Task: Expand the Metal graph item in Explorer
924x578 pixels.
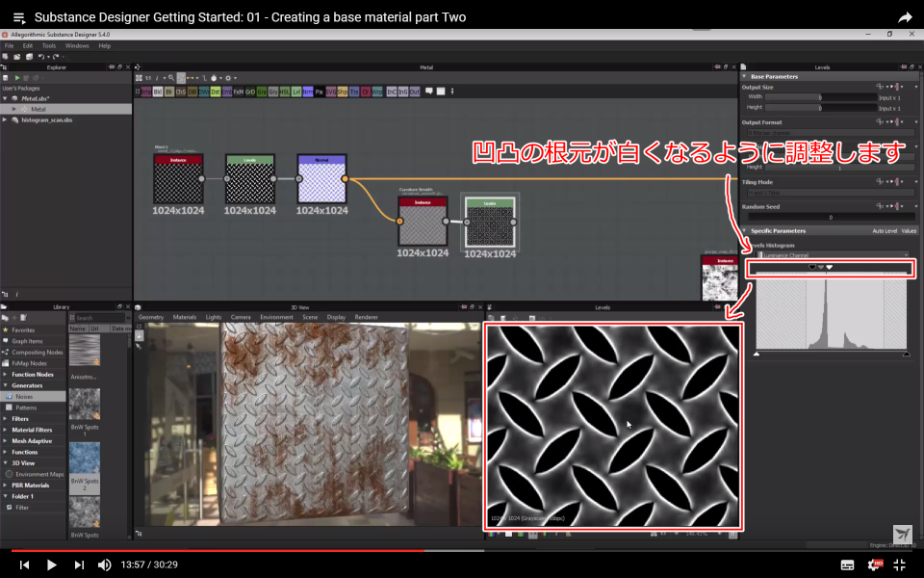Action: coord(14,109)
